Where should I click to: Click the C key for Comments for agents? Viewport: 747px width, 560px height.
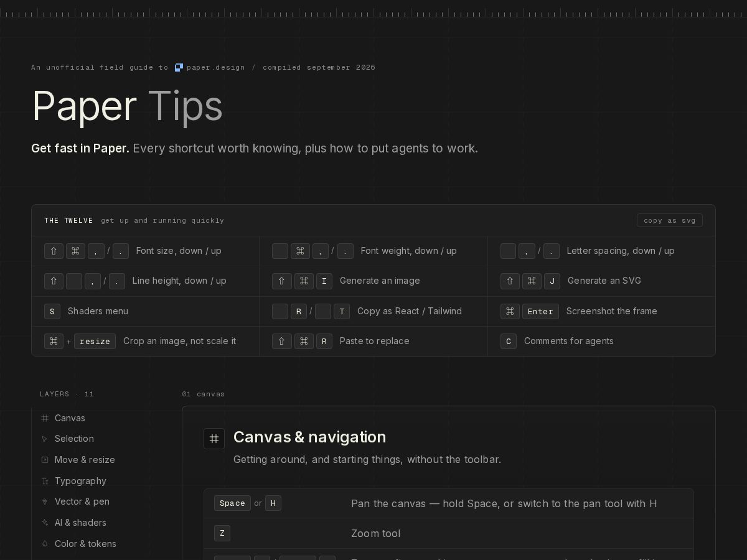pos(509,341)
